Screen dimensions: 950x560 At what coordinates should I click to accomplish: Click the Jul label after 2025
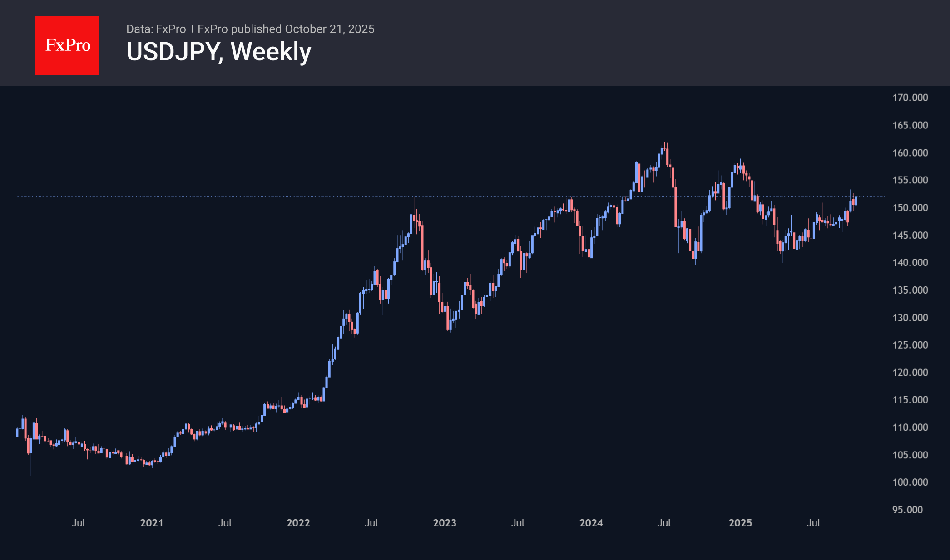(x=813, y=523)
